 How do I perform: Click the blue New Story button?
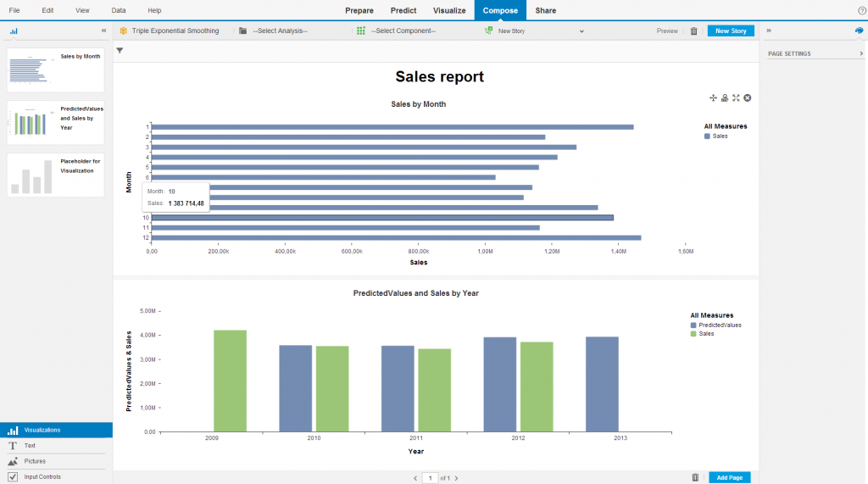click(730, 31)
